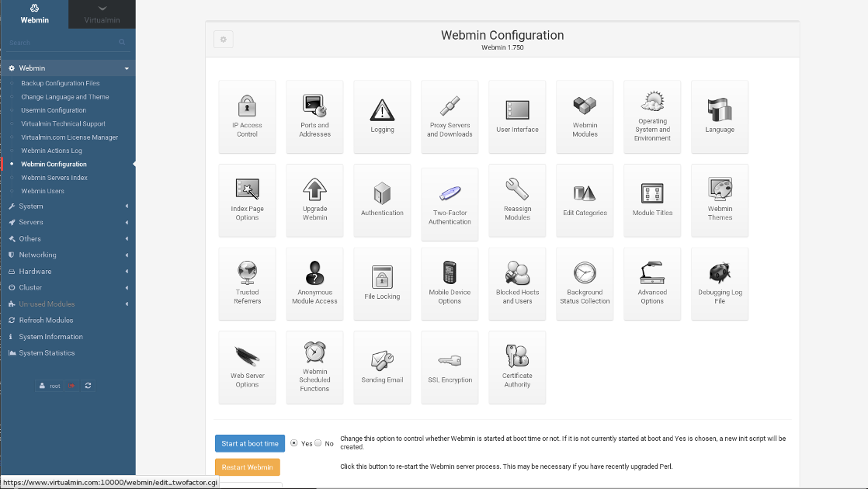Viewport: 868px width, 489px height.
Task: Open Backup Configuration Files menu item
Action: pos(61,83)
